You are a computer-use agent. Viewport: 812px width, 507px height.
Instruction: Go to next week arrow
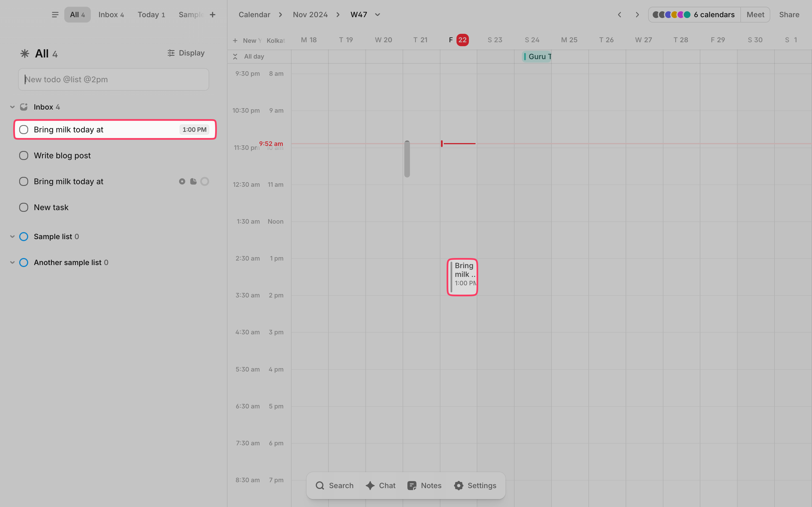tap(637, 15)
